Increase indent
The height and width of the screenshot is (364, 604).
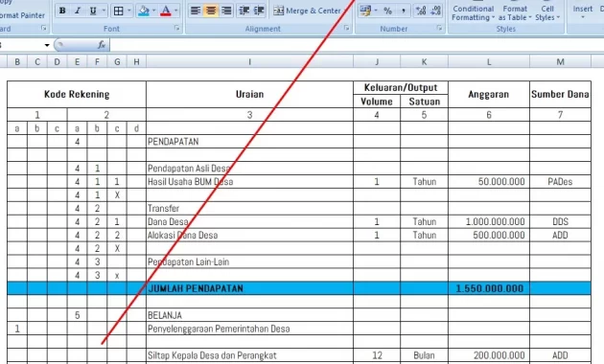pos(259,11)
